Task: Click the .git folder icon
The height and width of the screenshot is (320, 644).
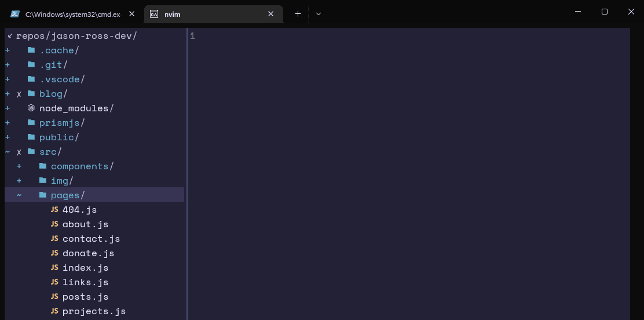Action: click(31, 64)
